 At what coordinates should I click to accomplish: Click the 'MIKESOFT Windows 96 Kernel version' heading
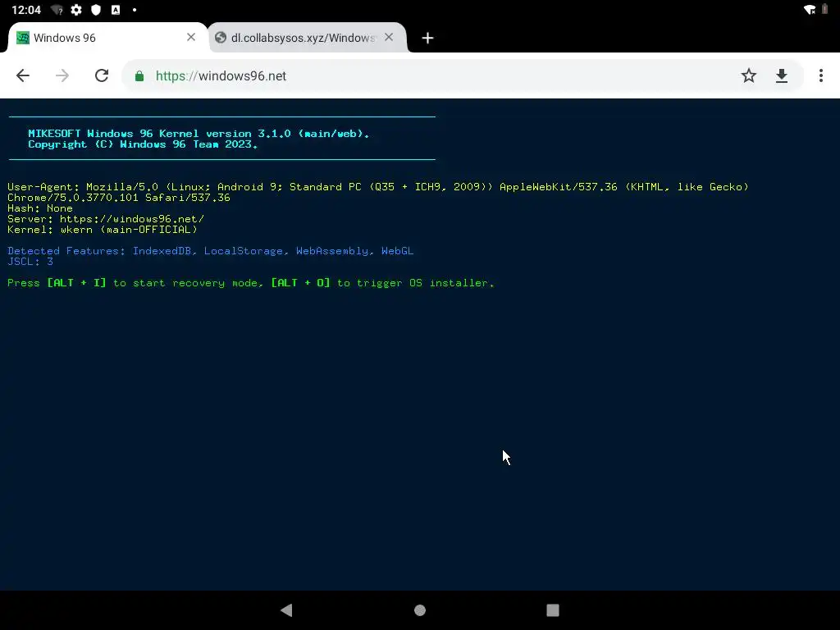[x=199, y=134]
